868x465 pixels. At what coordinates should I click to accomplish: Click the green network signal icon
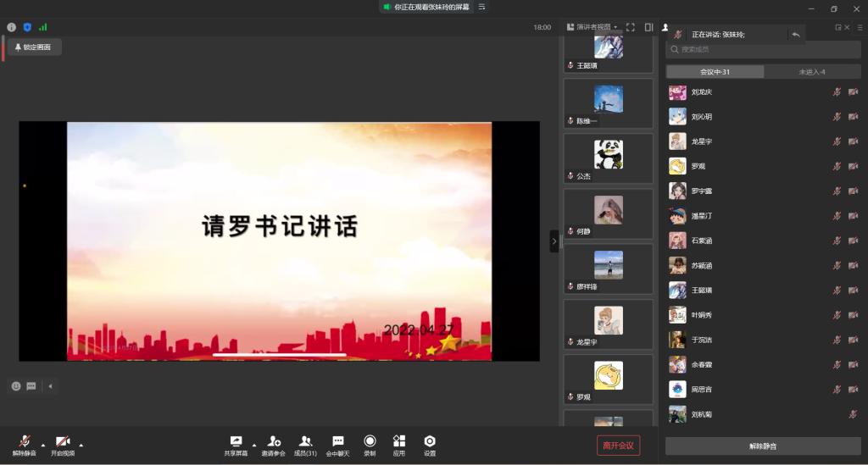click(42, 27)
